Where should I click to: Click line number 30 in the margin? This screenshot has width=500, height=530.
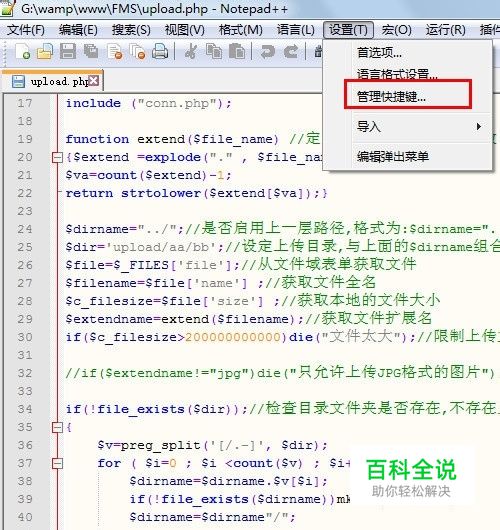point(25,337)
